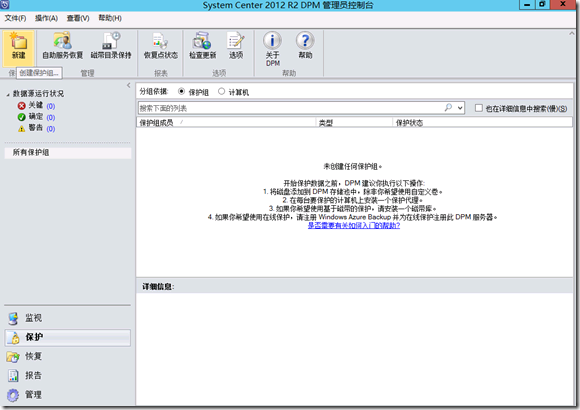This screenshot has width=580, height=410.
Task: Open 帮助(H) menu
Action: pos(110,18)
